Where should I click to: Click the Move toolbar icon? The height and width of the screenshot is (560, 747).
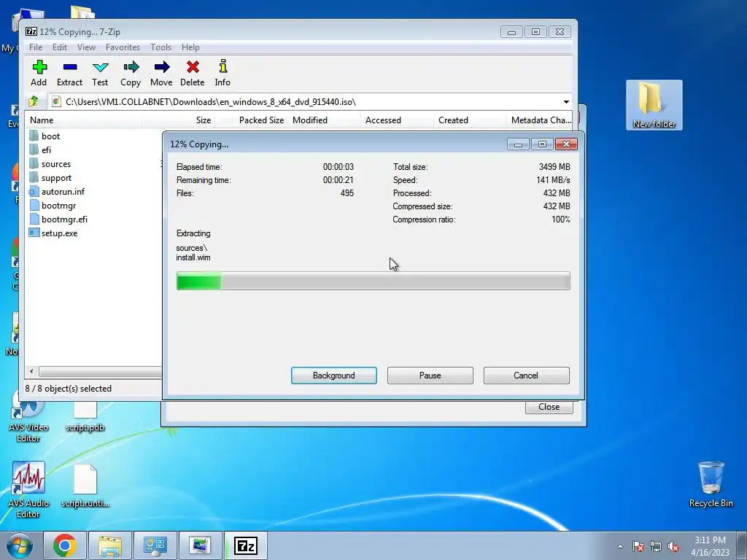pos(161,67)
